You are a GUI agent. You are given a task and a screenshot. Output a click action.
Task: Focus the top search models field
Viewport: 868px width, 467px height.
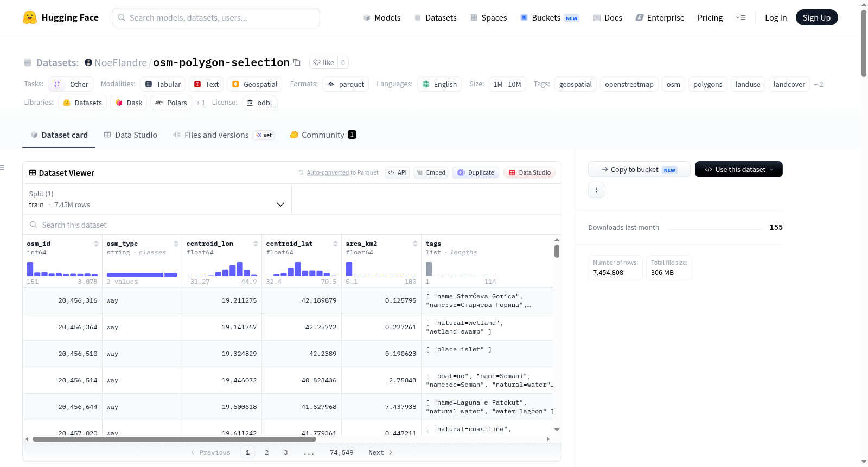pyautogui.click(x=216, y=17)
